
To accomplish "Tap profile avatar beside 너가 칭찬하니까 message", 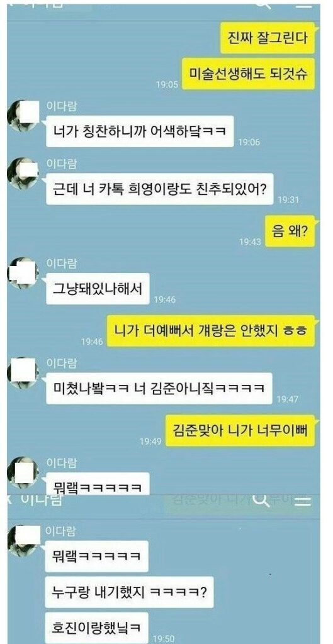I will (23, 114).
